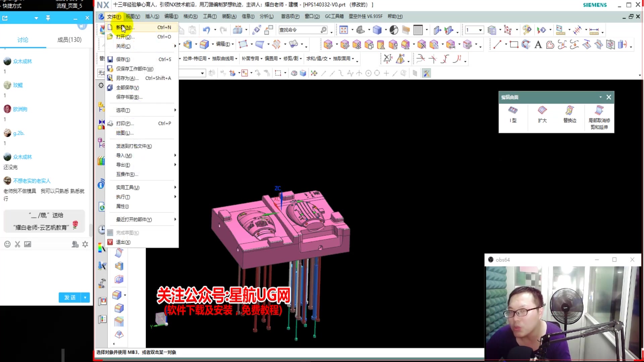
Task: Click the emoji icon in the chat panel
Action: tap(7, 244)
